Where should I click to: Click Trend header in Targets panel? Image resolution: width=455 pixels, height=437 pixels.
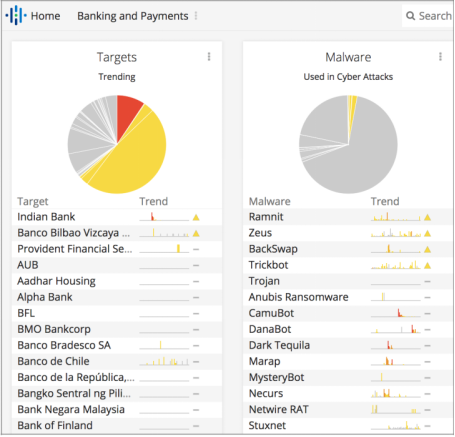pyautogui.click(x=153, y=201)
